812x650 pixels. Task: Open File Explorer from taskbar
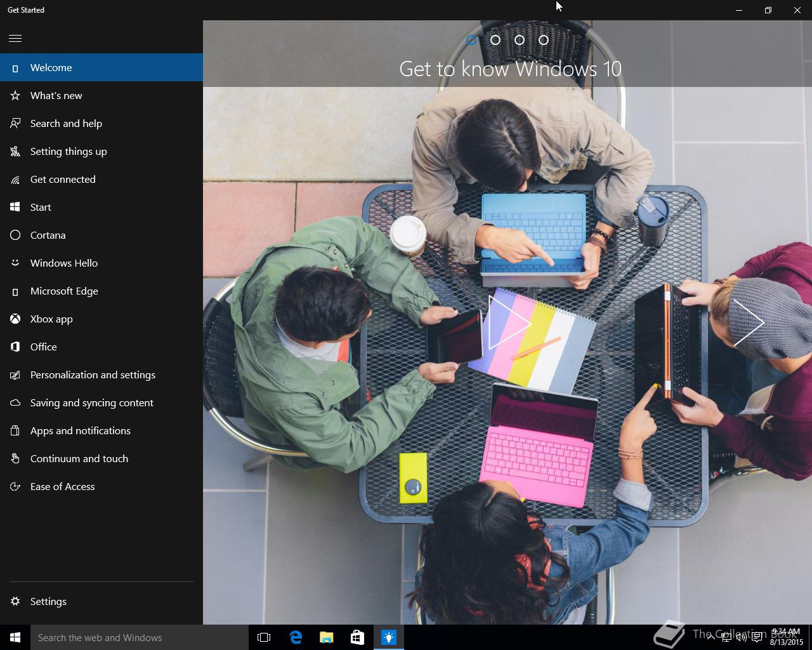327,637
